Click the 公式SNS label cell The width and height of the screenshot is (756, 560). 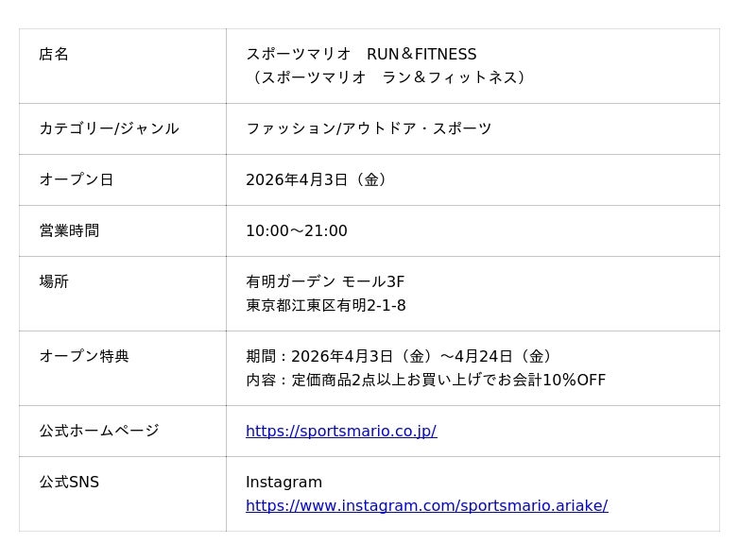[x=69, y=483]
